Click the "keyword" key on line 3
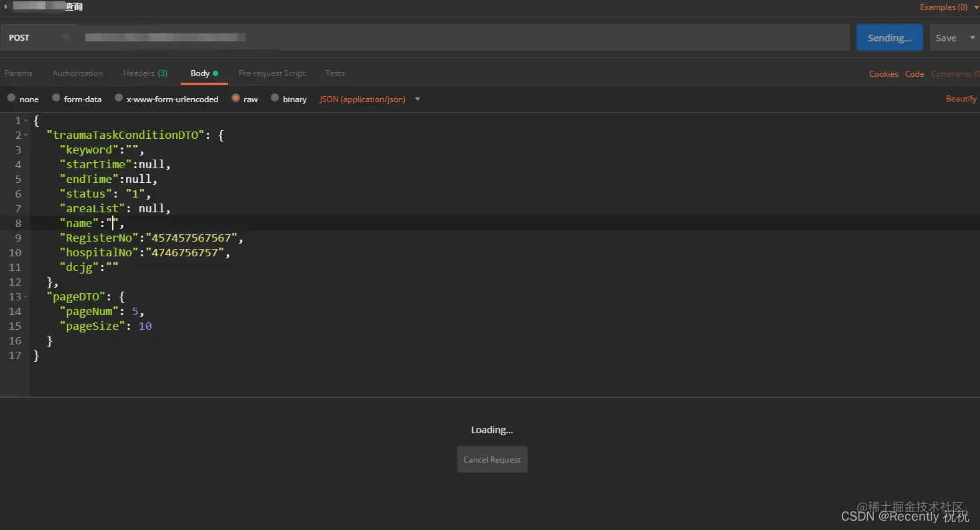The height and width of the screenshot is (530, 980). 89,150
